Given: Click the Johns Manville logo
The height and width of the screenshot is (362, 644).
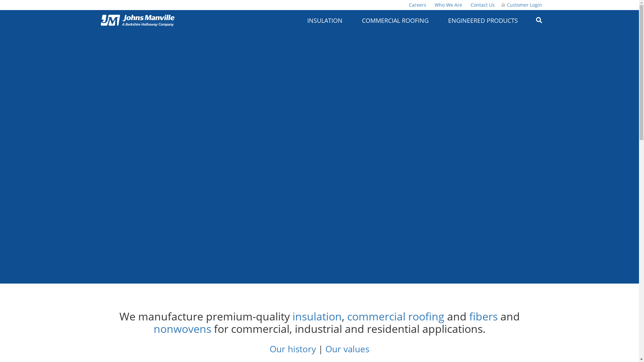Looking at the screenshot, I should tap(138, 20).
